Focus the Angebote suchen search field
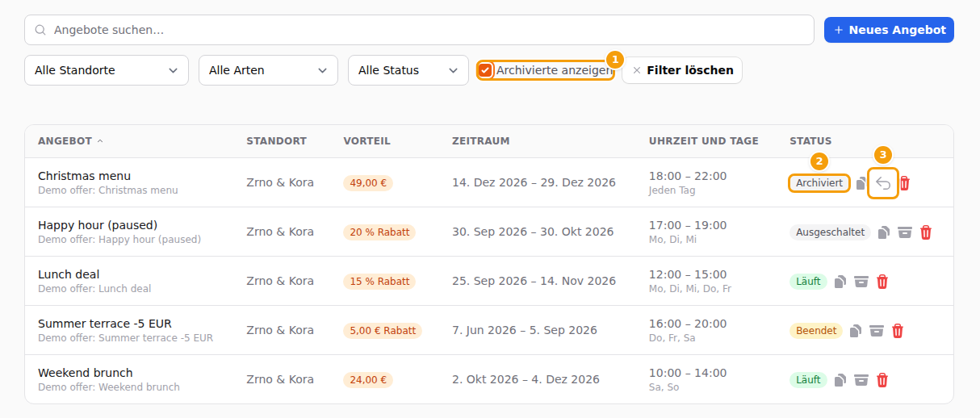The height and width of the screenshot is (418, 980). 419,30
